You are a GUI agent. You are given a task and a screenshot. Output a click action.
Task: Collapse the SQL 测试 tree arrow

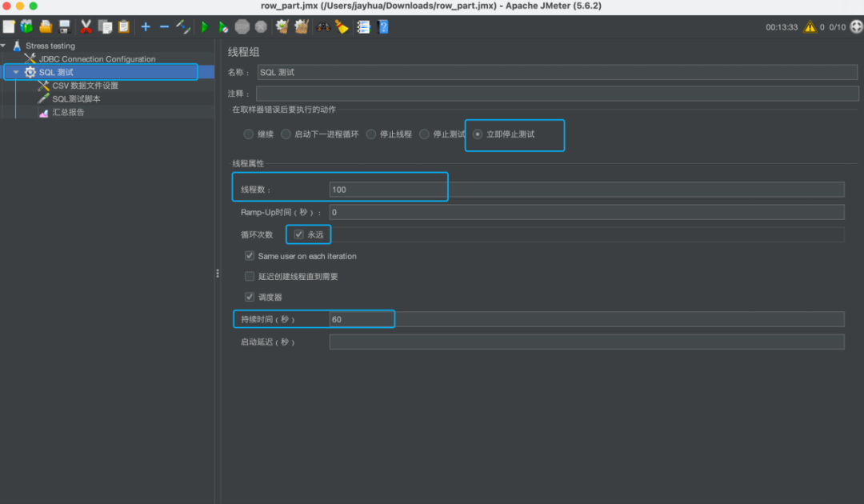[x=16, y=72]
